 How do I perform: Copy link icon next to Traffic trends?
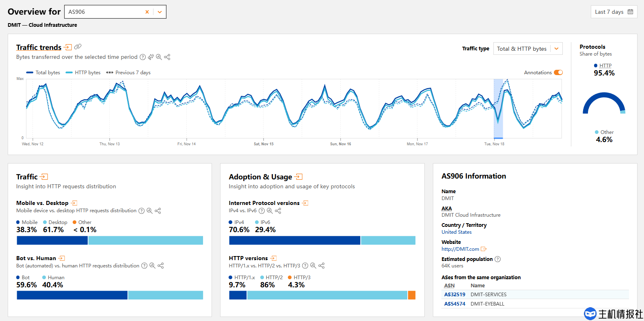point(78,47)
